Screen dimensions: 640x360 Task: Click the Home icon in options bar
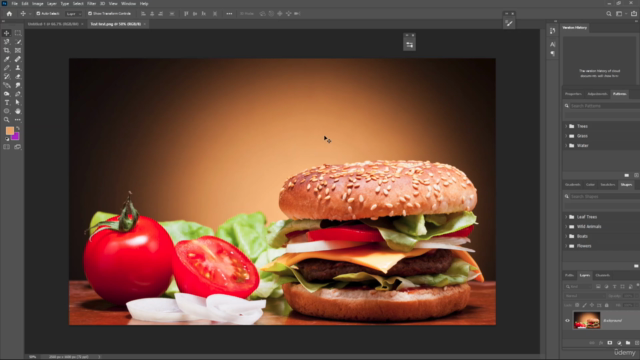(x=9, y=13)
